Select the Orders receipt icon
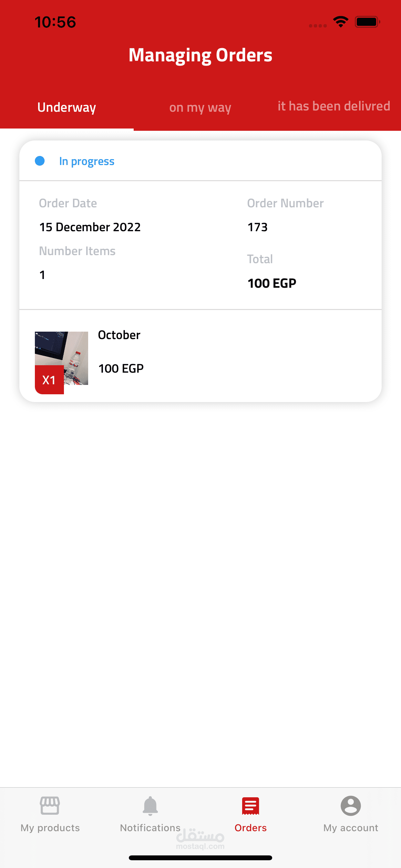The image size is (401, 868). [250, 806]
